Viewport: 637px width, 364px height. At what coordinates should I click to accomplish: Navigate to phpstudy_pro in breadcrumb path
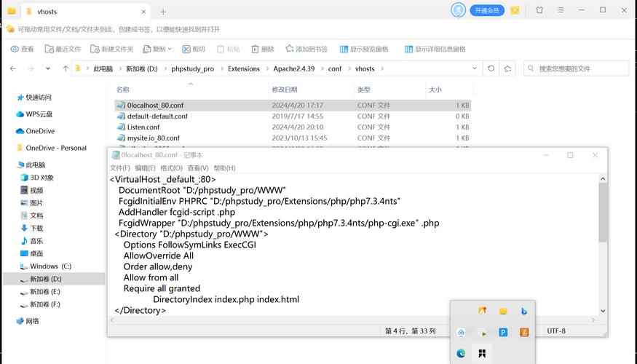[x=192, y=68]
